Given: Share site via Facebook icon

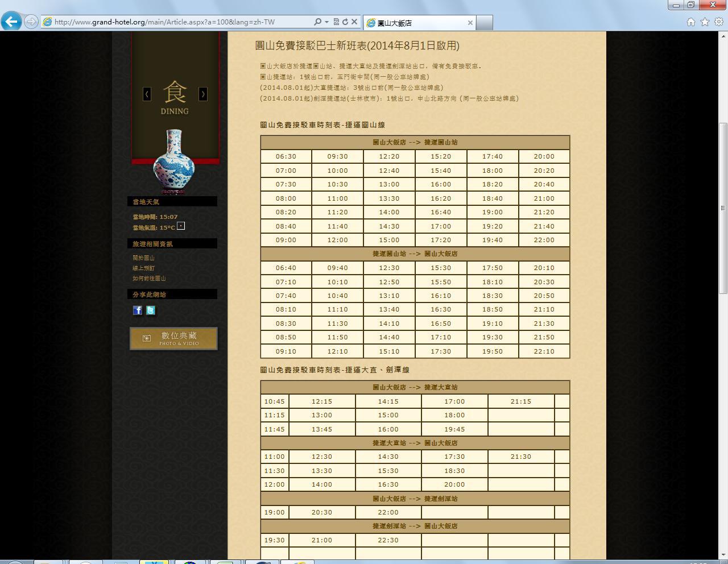Looking at the screenshot, I should click(x=137, y=310).
